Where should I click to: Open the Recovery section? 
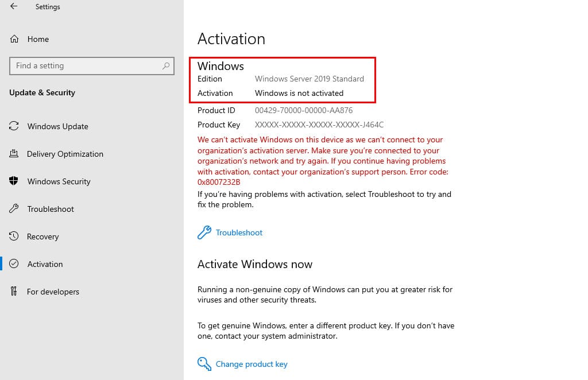click(42, 237)
